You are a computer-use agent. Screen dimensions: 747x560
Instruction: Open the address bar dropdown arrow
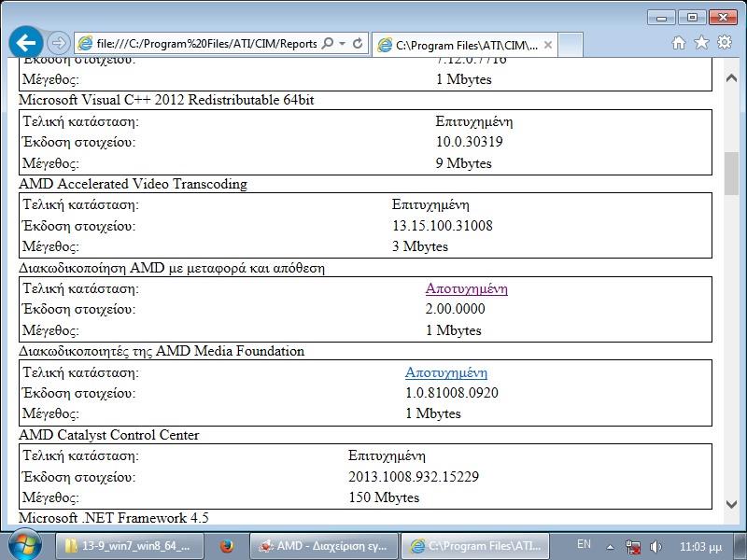342,43
